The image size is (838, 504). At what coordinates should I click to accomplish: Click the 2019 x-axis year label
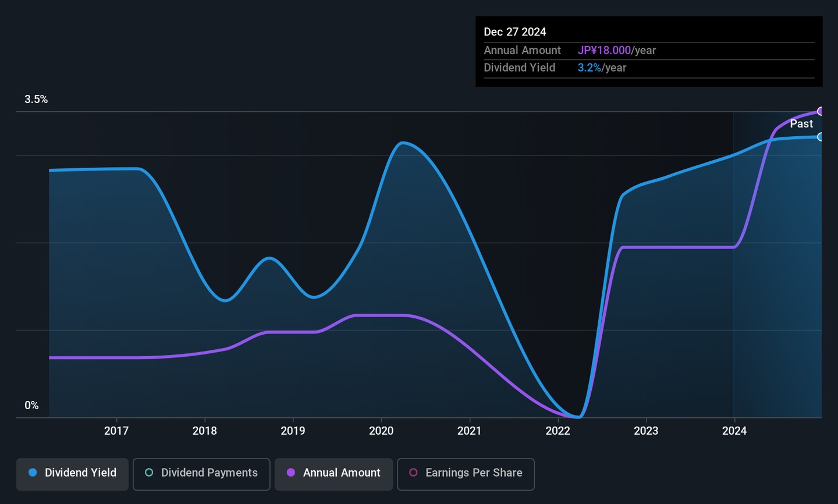(293, 431)
